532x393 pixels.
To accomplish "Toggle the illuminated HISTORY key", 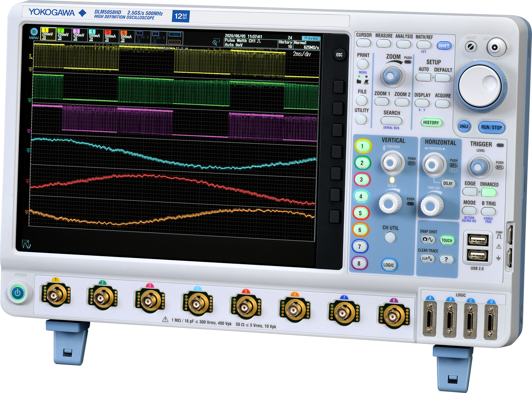I will click(x=431, y=123).
